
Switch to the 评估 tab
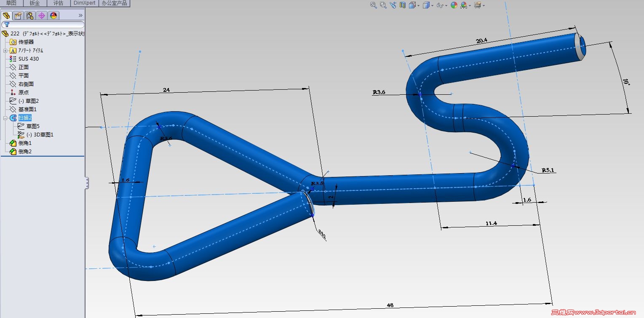tap(58, 3)
